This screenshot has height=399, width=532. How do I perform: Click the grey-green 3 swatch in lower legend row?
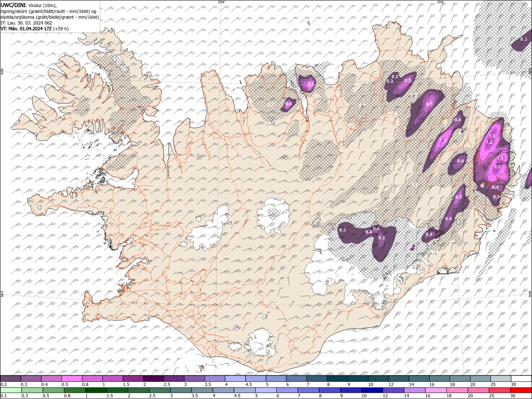coord(181,390)
